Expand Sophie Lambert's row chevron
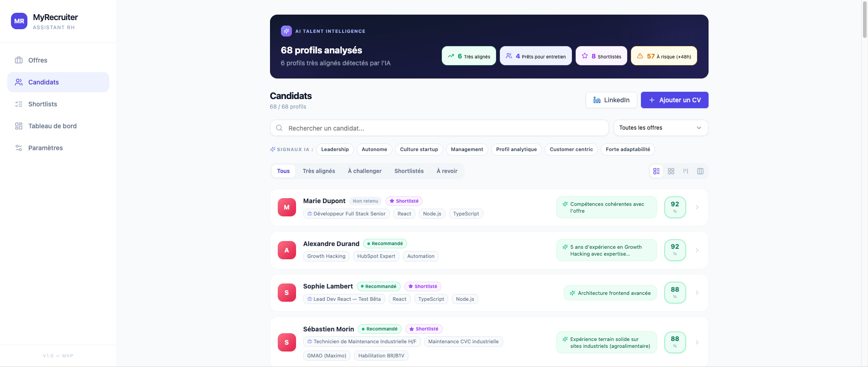 pos(697,293)
